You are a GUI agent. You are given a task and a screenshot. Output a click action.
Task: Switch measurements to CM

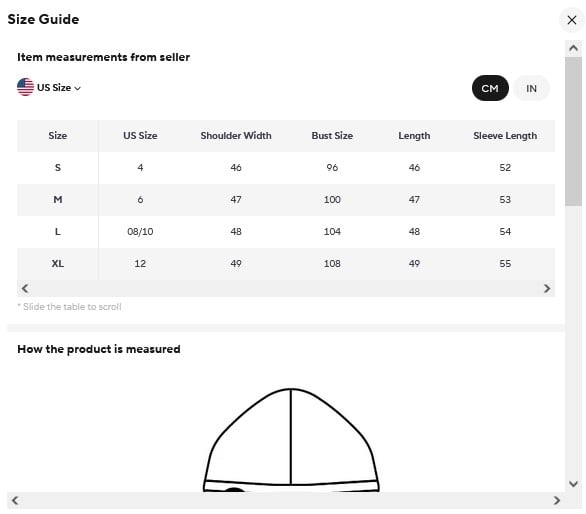490,88
